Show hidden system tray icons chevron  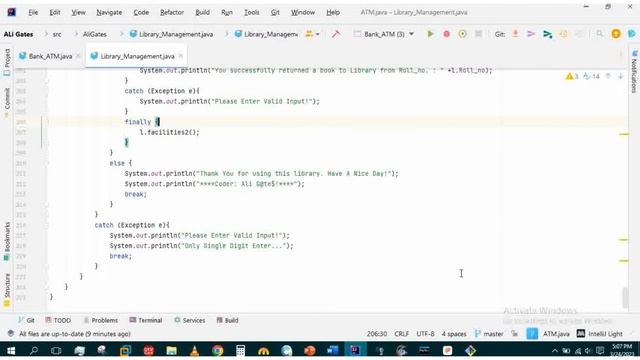coord(555,351)
